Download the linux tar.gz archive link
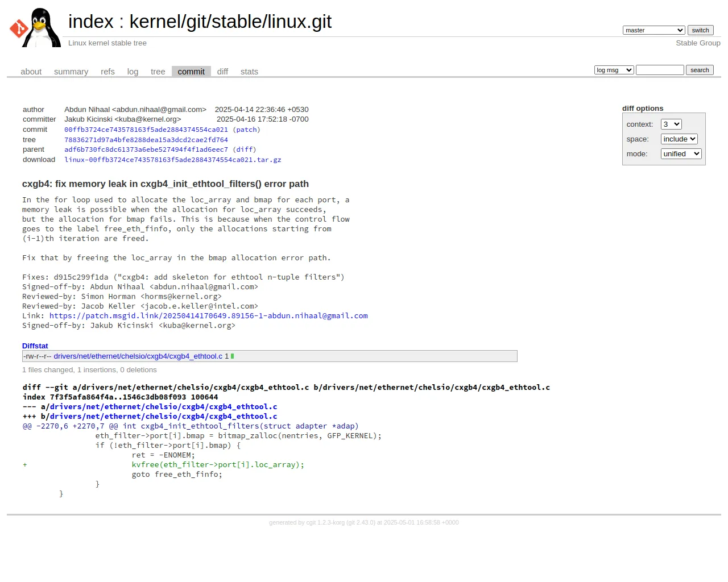This screenshot has height=582, width=728. click(173, 160)
